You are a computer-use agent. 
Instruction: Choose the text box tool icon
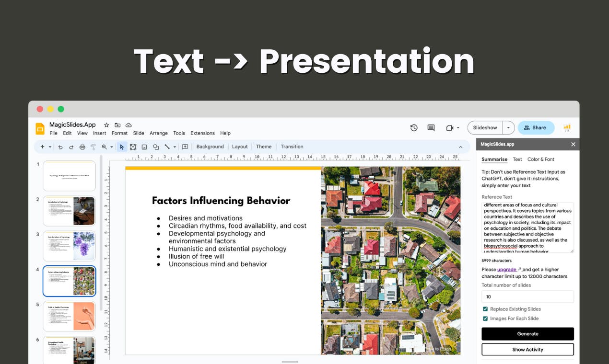[133, 147]
